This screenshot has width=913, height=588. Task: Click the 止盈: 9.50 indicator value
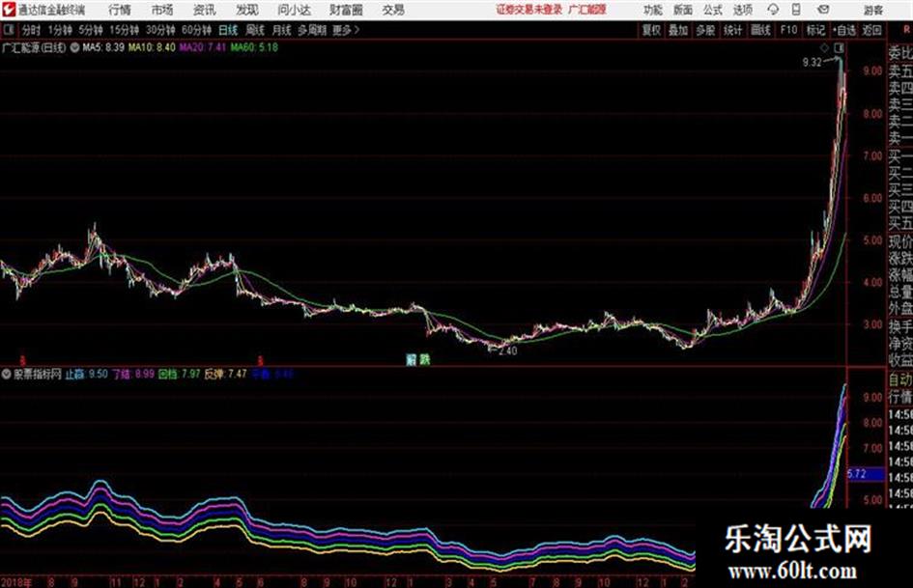click(86, 375)
